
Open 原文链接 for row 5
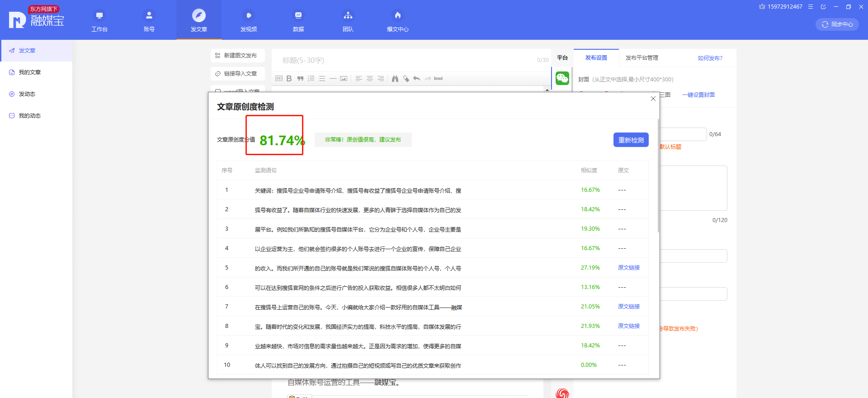pos(629,268)
